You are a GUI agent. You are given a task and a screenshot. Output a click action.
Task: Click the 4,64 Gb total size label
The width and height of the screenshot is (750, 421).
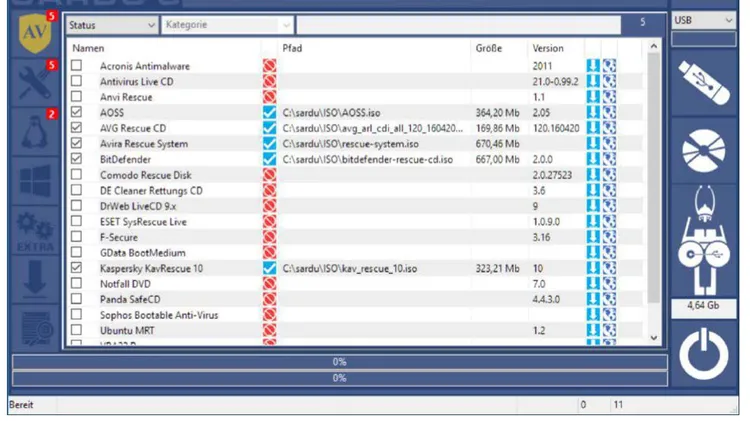pos(704,306)
